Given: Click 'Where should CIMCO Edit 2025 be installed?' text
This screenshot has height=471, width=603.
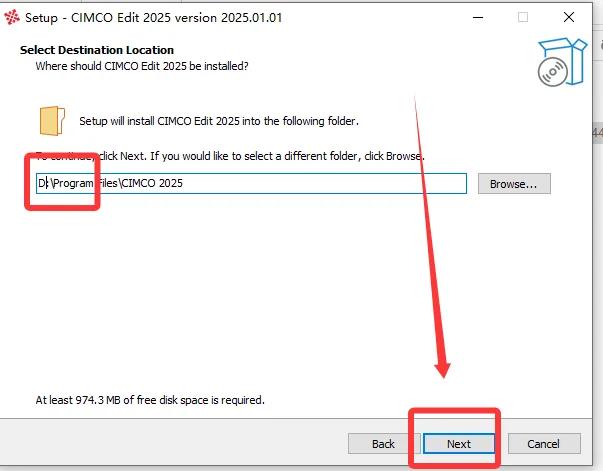Looking at the screenshot, I should pos(142,66).
